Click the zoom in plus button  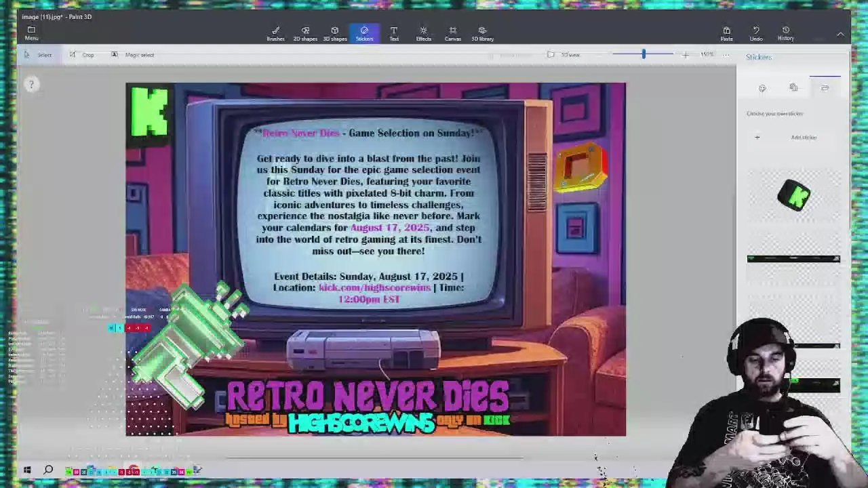point(685,55)
